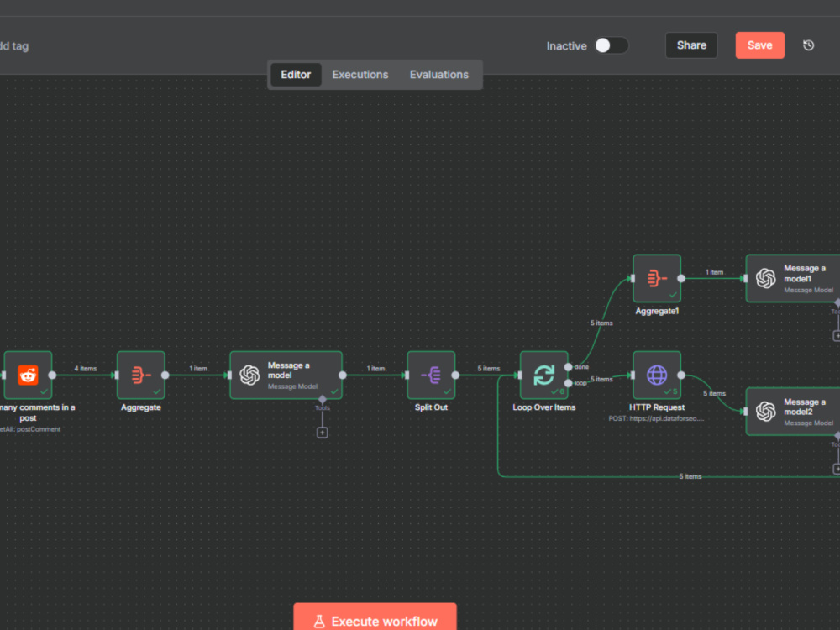The image size is (840, 630).
Task: Open the HTTP Request node
Action: [657, 375]
